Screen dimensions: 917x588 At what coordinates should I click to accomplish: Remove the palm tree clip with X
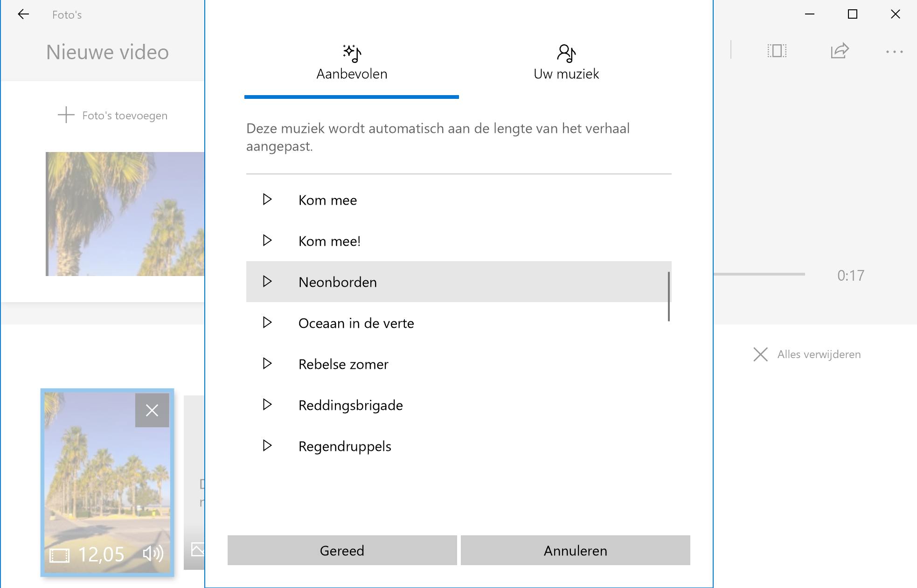click(x=152, y=410)
